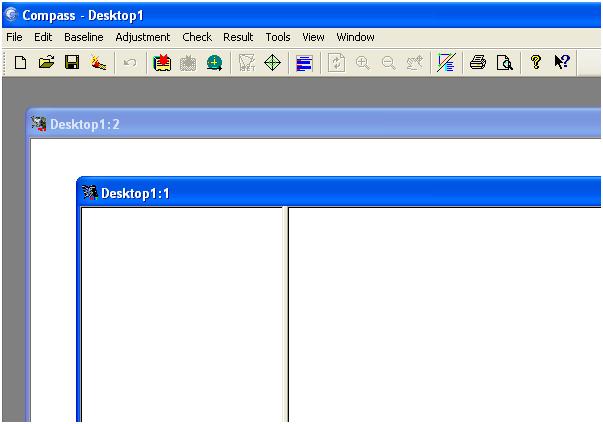
Task: Click the blue horizontal bars icon
Action: click(x=304, y=63)
